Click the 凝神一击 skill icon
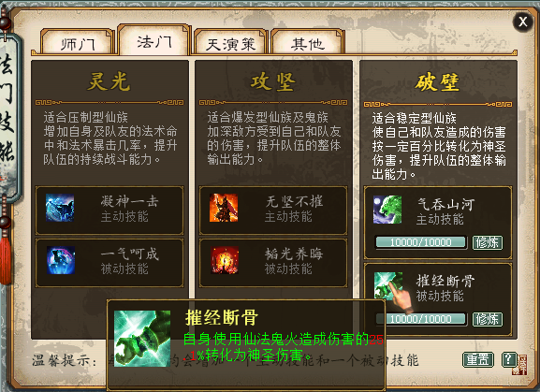This screenshot has height=392, width=540. click(60, 208)
